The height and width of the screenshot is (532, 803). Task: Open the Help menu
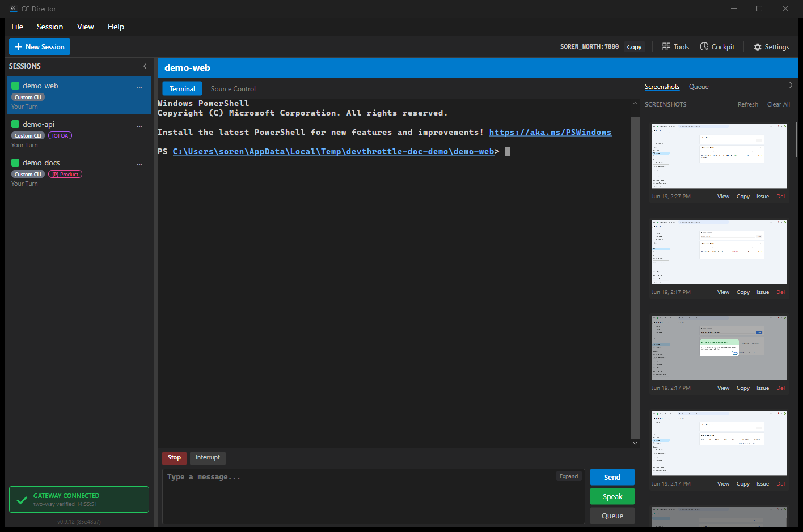(x=116, y=27)
